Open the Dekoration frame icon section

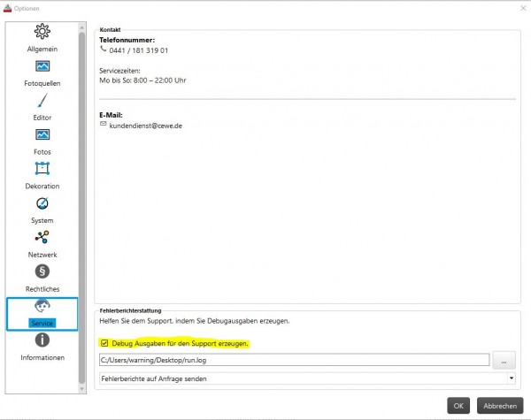[x=42, y=169]
